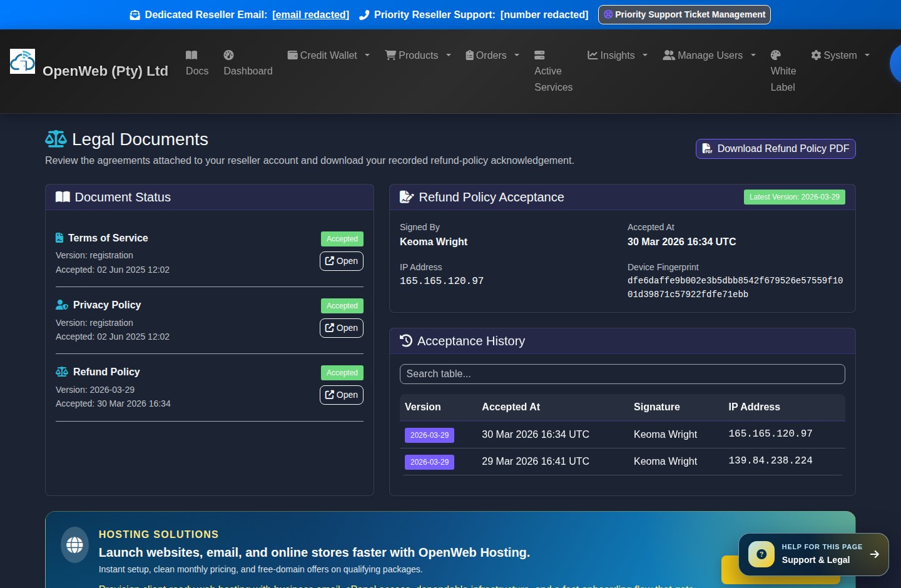Open the Dashboard gauge icon
This screenshot has width=901, height=588.
tap(229, 55)
